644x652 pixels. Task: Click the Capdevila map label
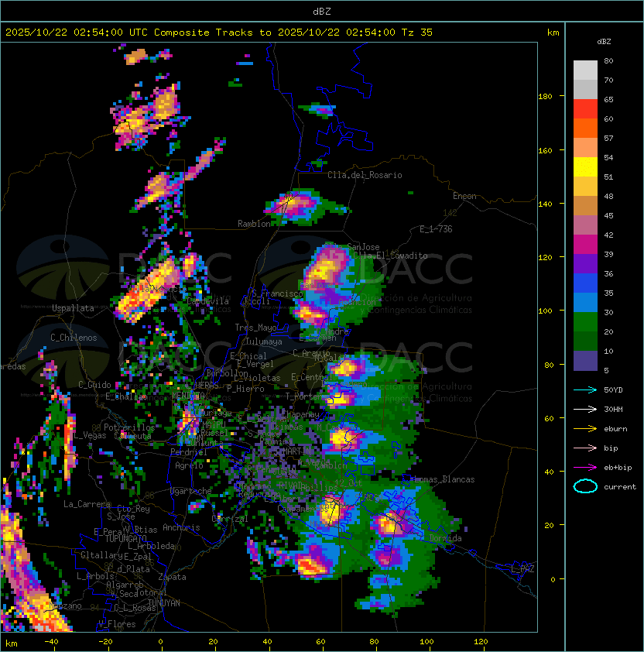coord(207,301)
